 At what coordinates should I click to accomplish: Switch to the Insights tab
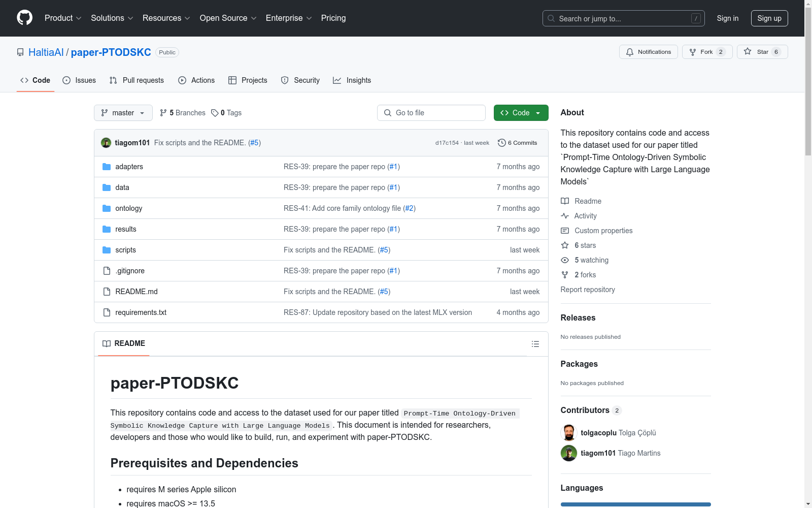[352, 80]
